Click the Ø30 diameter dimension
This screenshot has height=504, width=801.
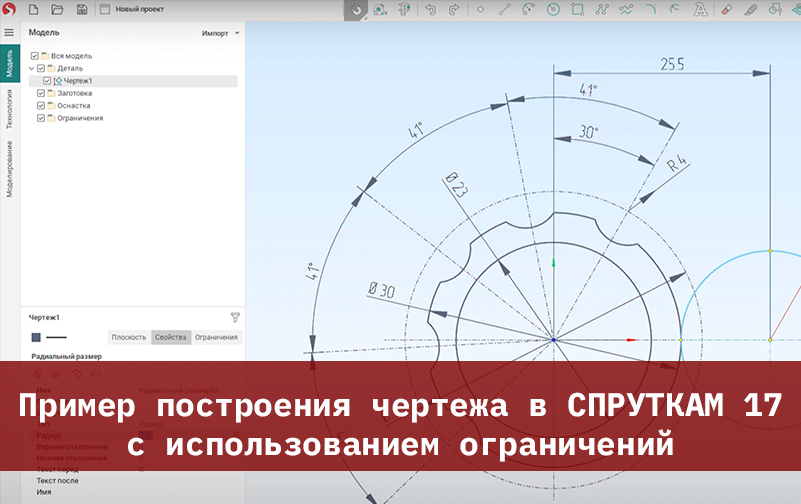(382, 290)
